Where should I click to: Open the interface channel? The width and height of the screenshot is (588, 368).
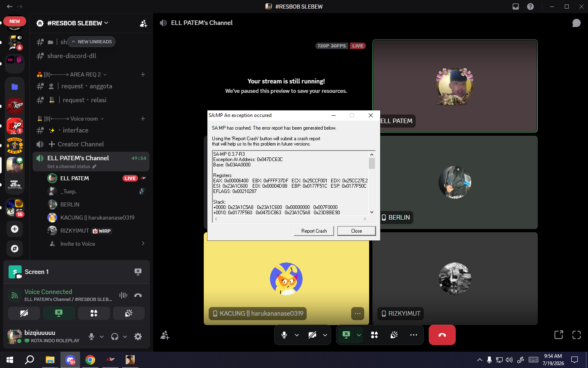[x=91, y=130]
